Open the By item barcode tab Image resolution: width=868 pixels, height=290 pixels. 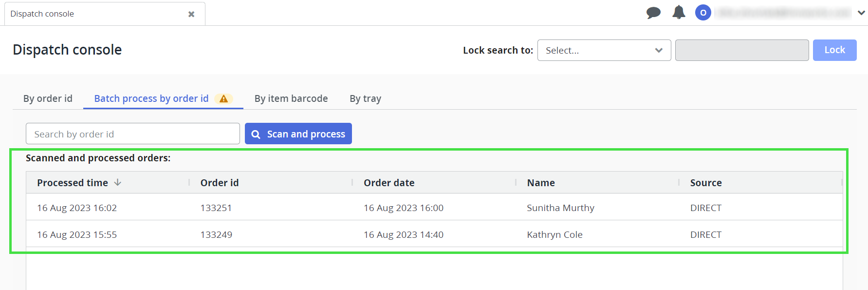click(x=291, y=98)
